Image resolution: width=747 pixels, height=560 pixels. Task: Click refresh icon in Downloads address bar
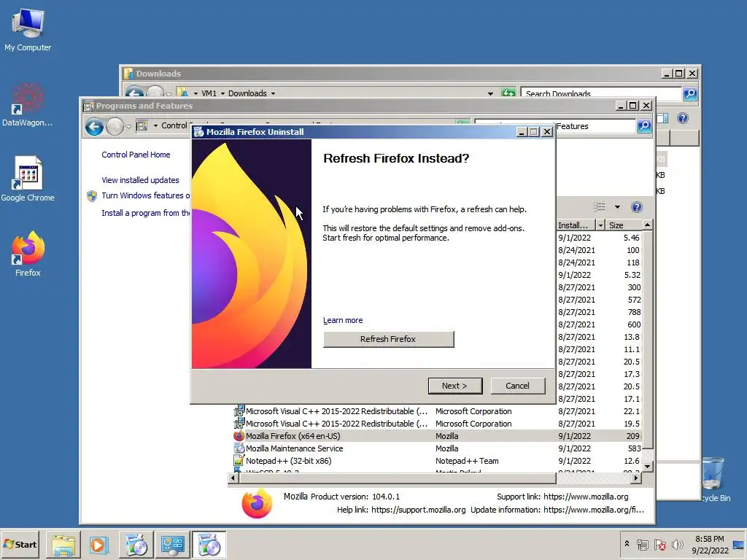point(508,93)
